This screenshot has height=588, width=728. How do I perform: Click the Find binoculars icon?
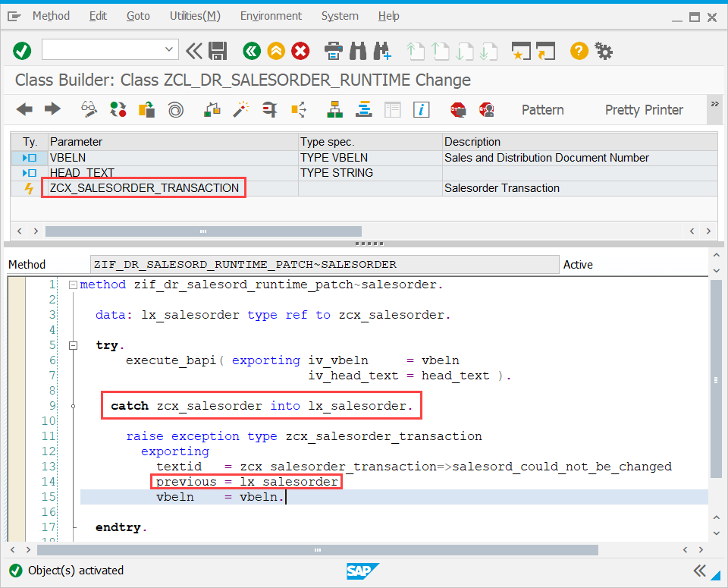356,51
